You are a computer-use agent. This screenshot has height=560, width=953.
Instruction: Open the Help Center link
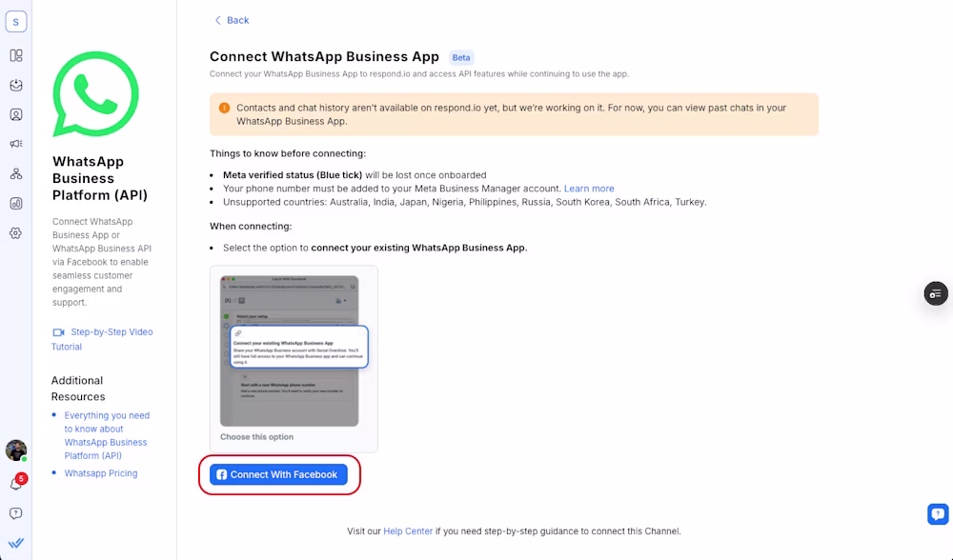click(x=408, y=530)
